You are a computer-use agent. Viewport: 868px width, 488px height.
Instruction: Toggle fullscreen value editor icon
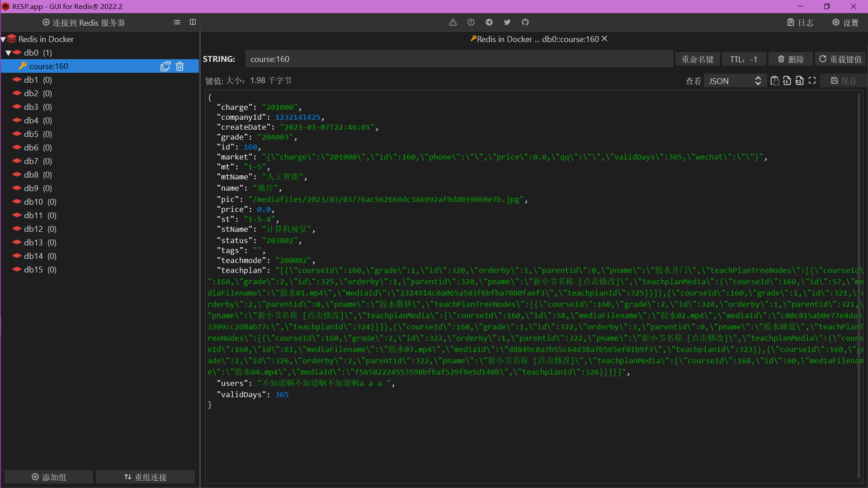point(812,80)
